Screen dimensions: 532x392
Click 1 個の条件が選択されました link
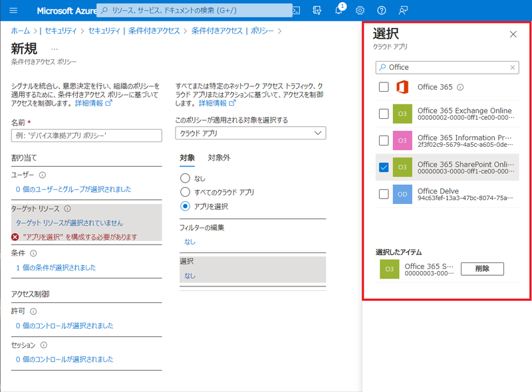56,268
